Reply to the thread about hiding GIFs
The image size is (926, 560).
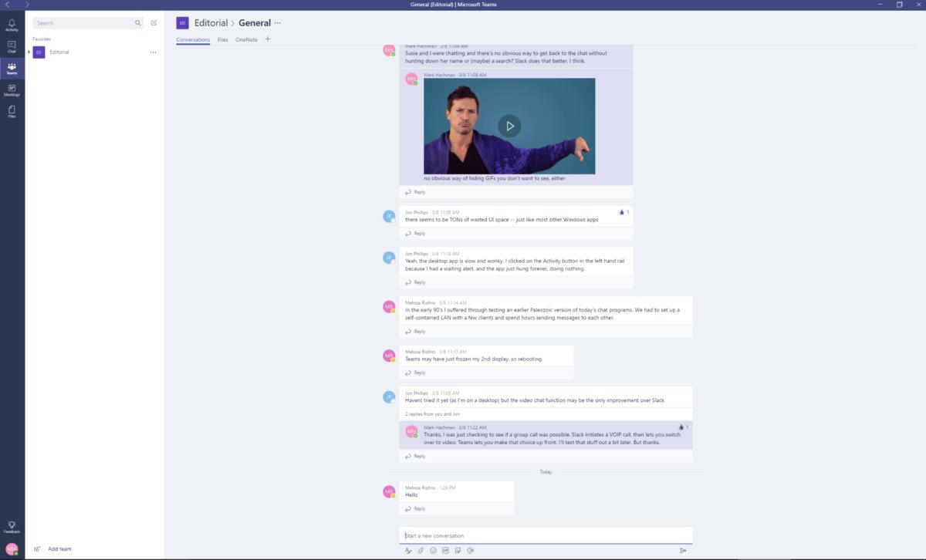[415, 192]
